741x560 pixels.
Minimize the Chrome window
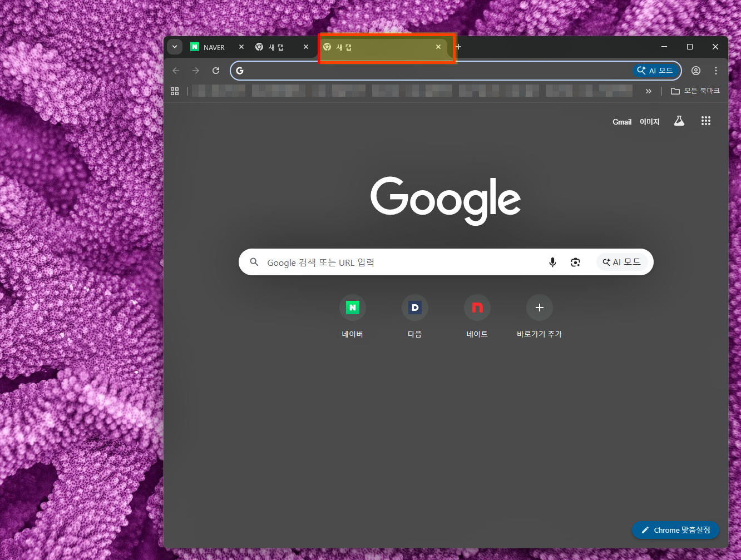click(x=664, y=47)
